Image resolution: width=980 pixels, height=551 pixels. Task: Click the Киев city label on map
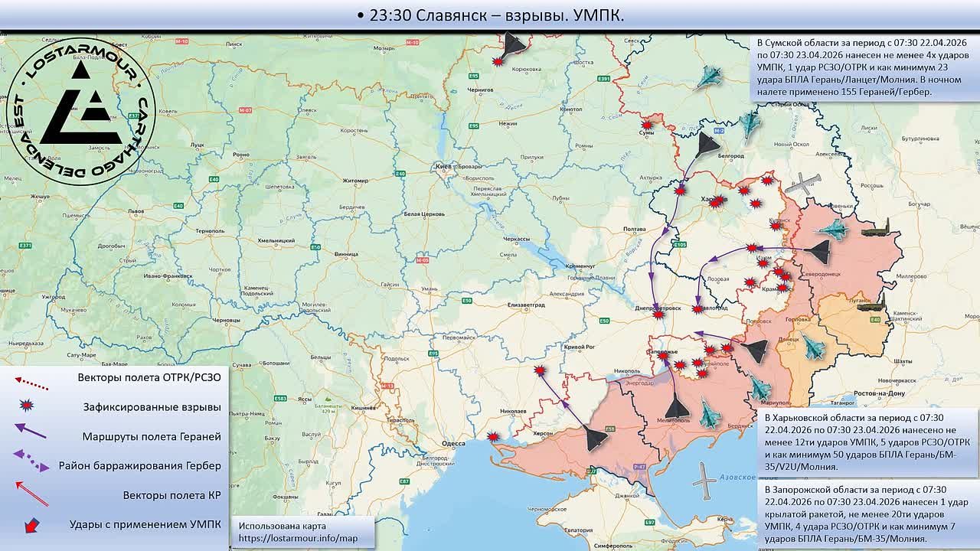point(443,165)
